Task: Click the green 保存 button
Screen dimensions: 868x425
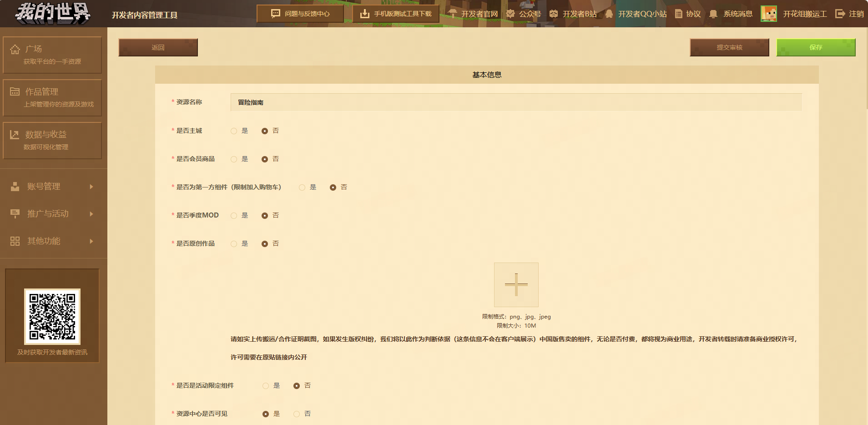Action: pyautogui.click(x=815, y=47)
